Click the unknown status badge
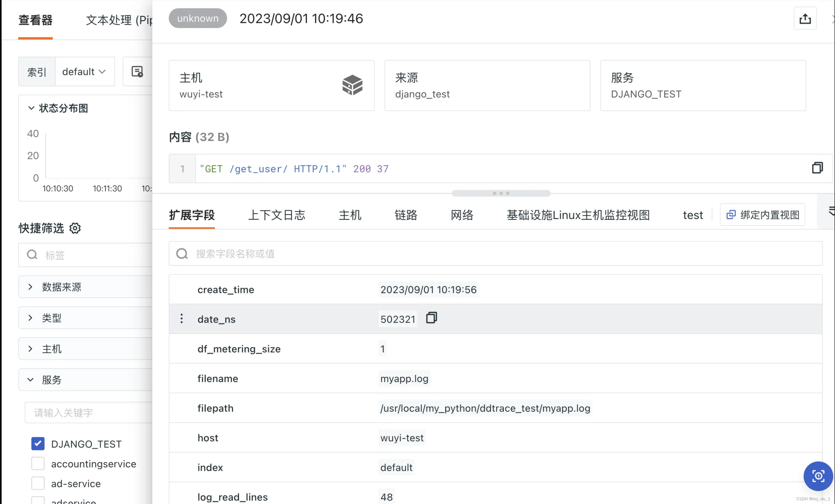 click(197, 18)
